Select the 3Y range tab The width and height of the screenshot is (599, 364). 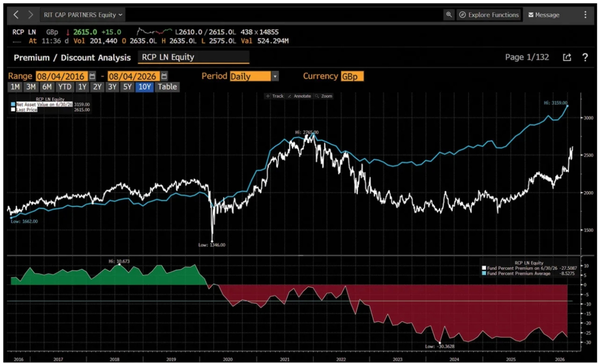point(112,87)
